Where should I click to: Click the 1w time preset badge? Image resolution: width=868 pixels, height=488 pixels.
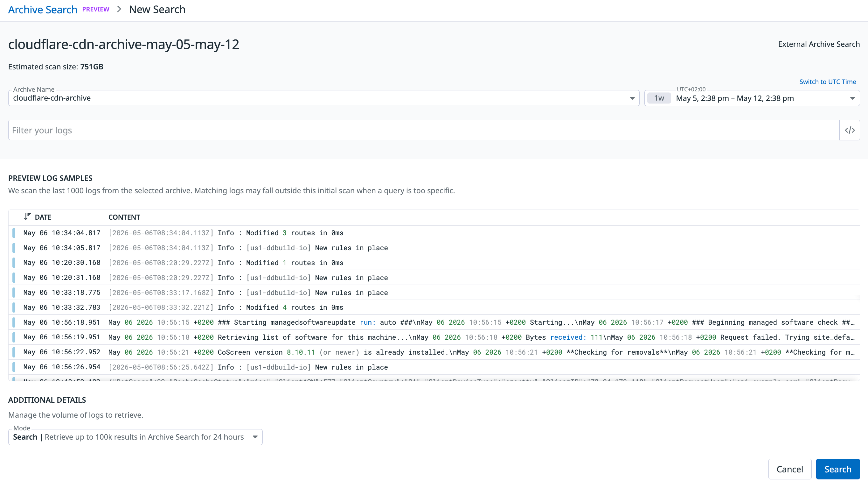(659, 98)
